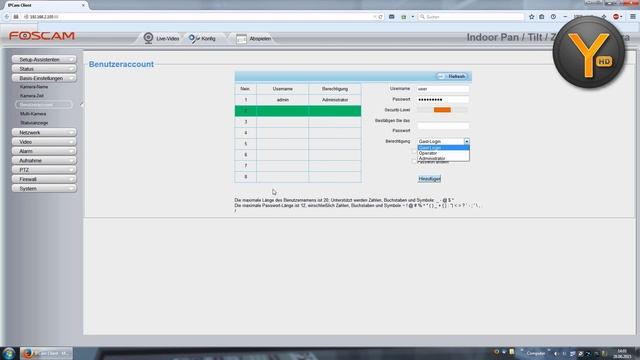Screen dimensions: 640x360
Task: Click the Abspielen film icon
Action: pyautogui.click(x=241, y=39)
